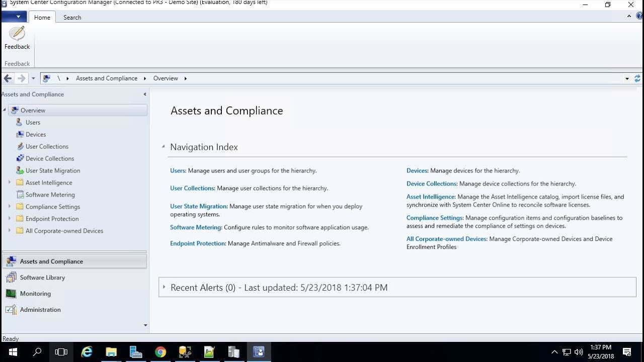Select Assets and Compliance in breadcrumb
644x362 pixels.
(x=107, y=78)
